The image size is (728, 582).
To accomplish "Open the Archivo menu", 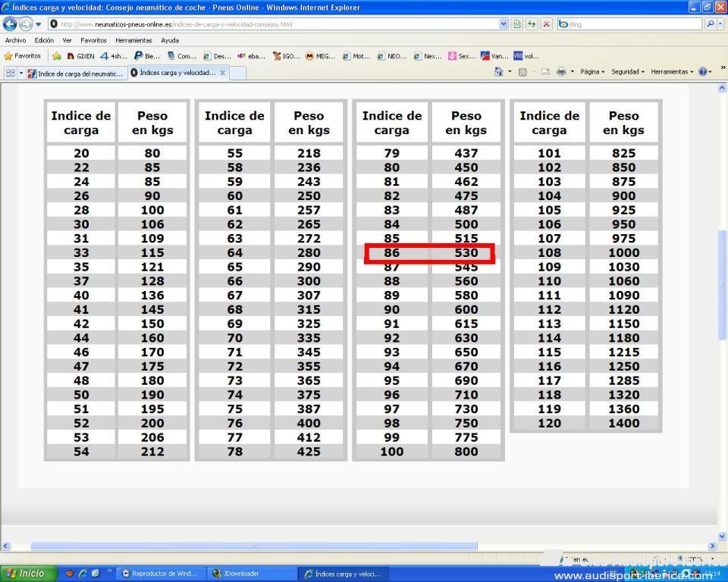I will pos(15,40).
